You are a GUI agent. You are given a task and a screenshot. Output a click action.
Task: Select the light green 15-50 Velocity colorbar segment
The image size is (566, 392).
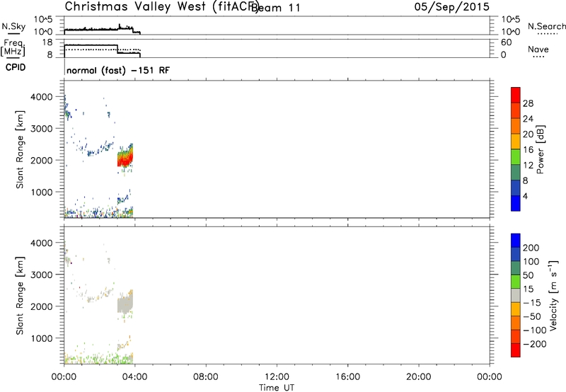516,282
